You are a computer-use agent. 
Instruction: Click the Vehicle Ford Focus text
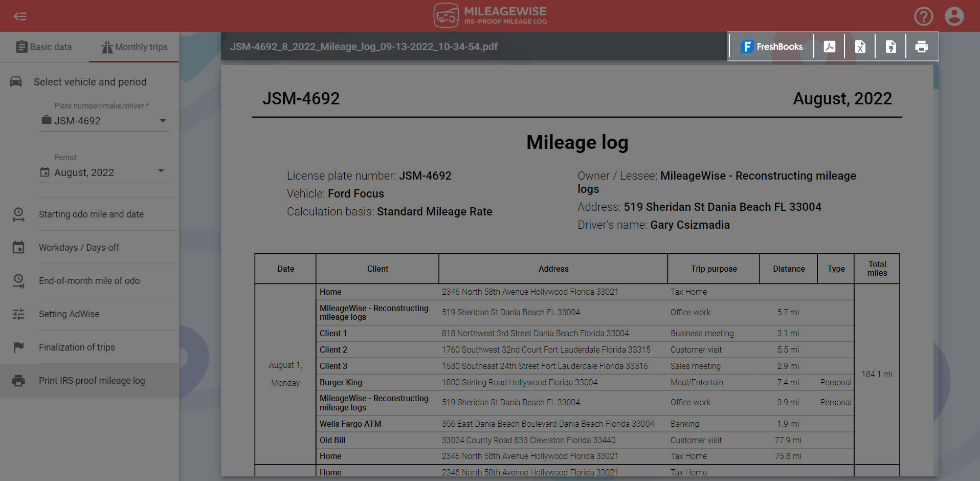pos(336,193)
